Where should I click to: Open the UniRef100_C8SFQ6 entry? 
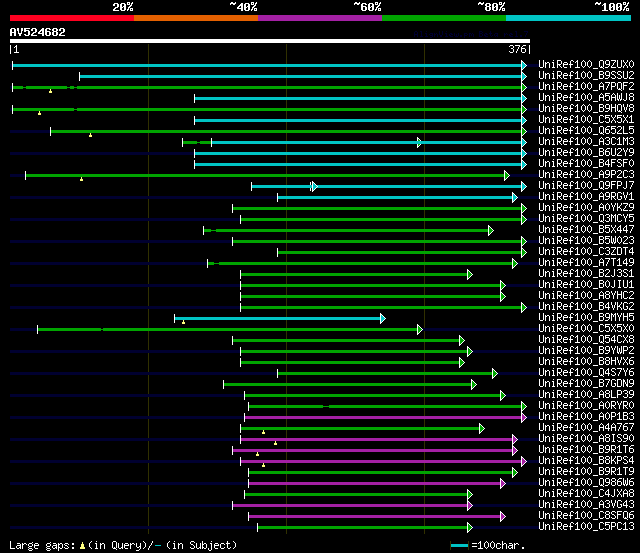tap(586, 516)
